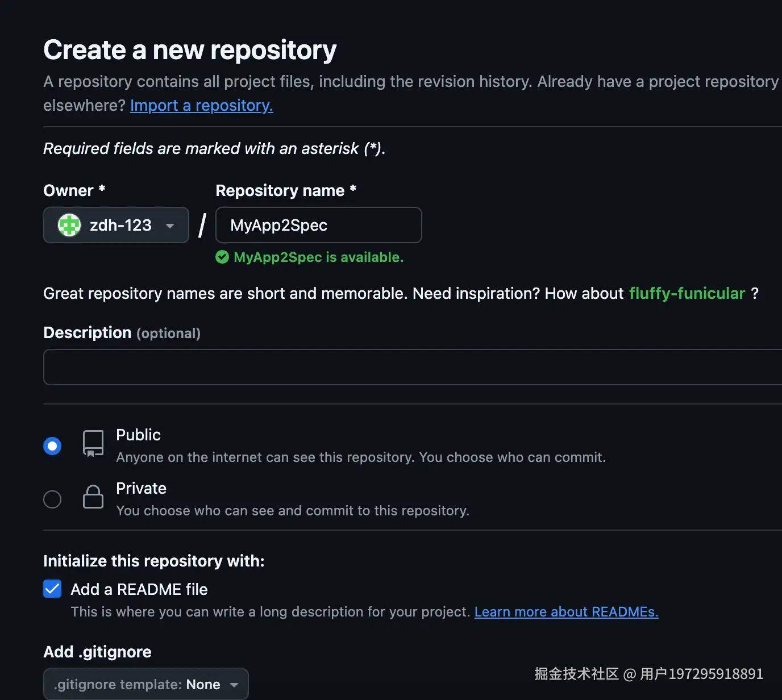Screen dimensions: 782x700
Task: Open the Owner zdh-123 dropdown
Action: click(116, 225)
